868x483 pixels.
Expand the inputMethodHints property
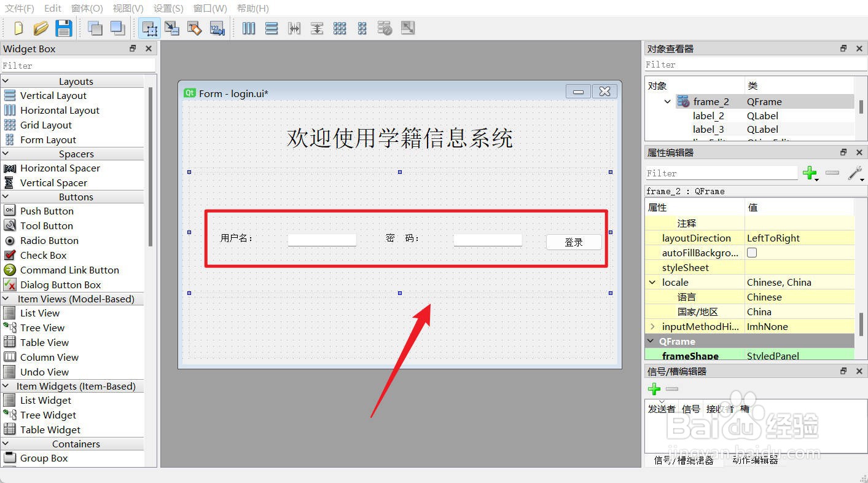pos(652,326)
